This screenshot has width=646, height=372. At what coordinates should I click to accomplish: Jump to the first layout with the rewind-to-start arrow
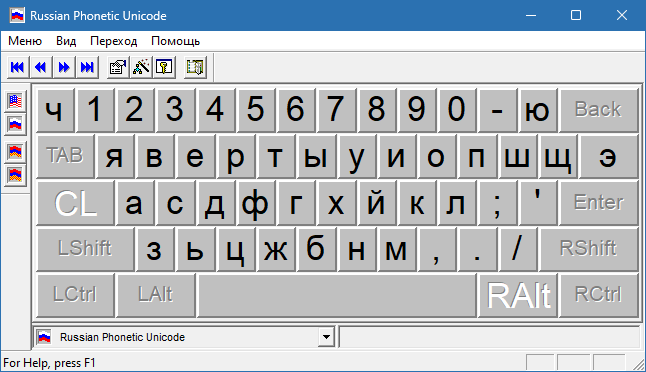click(x=18, y=67)
